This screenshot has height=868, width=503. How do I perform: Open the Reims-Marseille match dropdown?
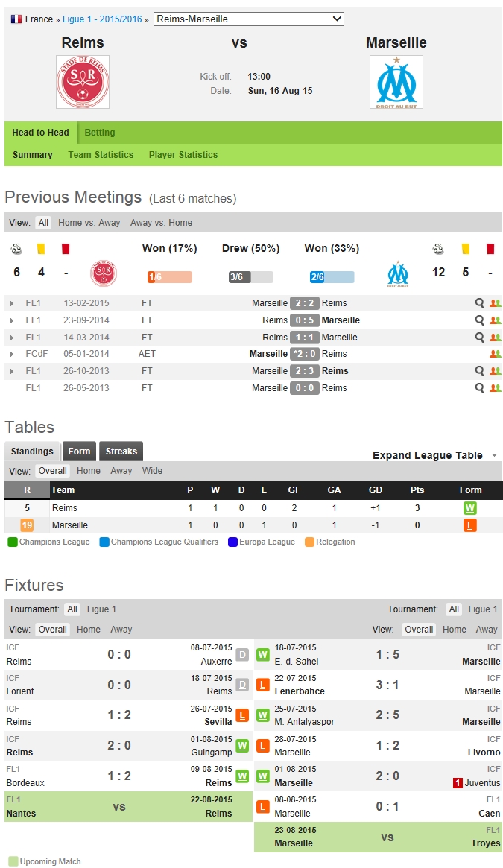pyautogui.click(x=249, y=19)
